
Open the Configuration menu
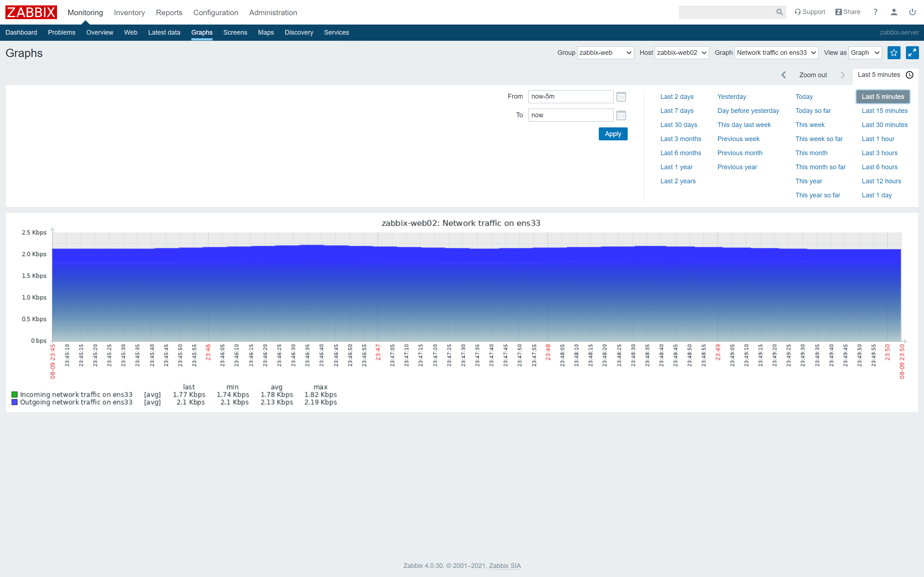215,13
